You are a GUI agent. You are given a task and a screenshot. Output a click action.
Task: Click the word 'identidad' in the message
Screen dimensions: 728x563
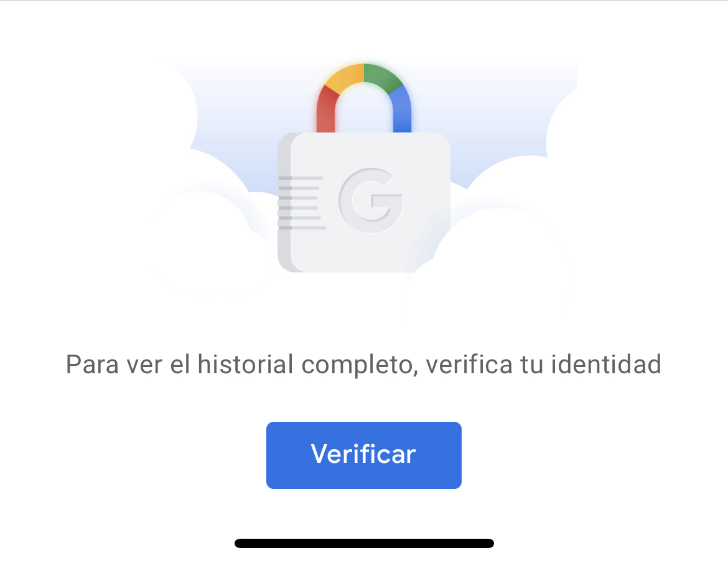point(606,365)
